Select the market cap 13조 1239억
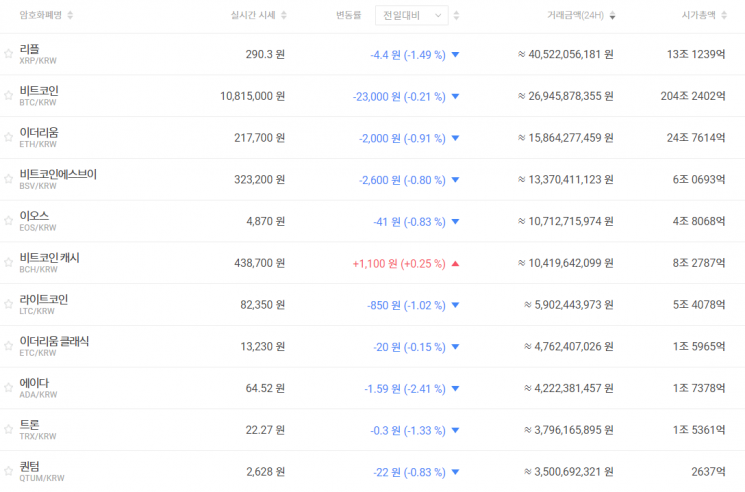745x492 pixels. click(696, 55)
